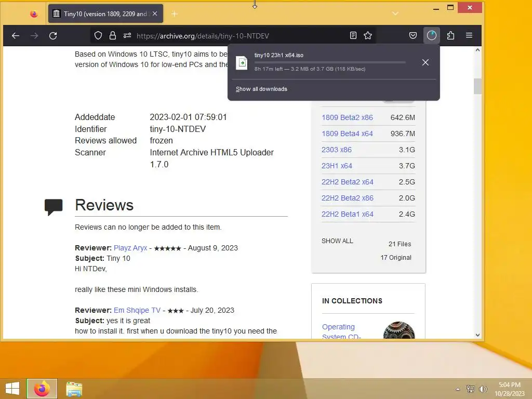Open File Explorer from taskbar

pyautogui.click(x=74, y=389)
